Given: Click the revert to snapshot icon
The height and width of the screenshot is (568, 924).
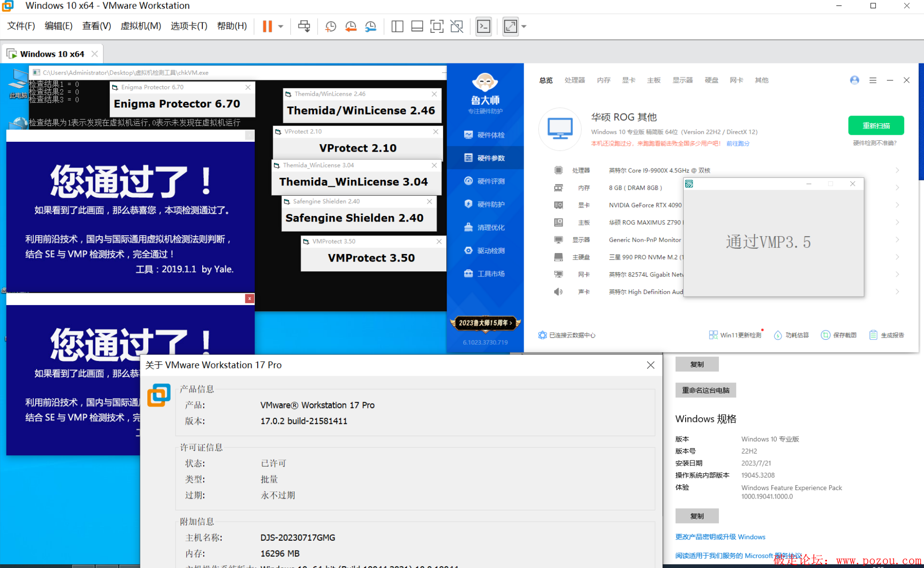Looking at the screenshot, I should coord(351,26).
